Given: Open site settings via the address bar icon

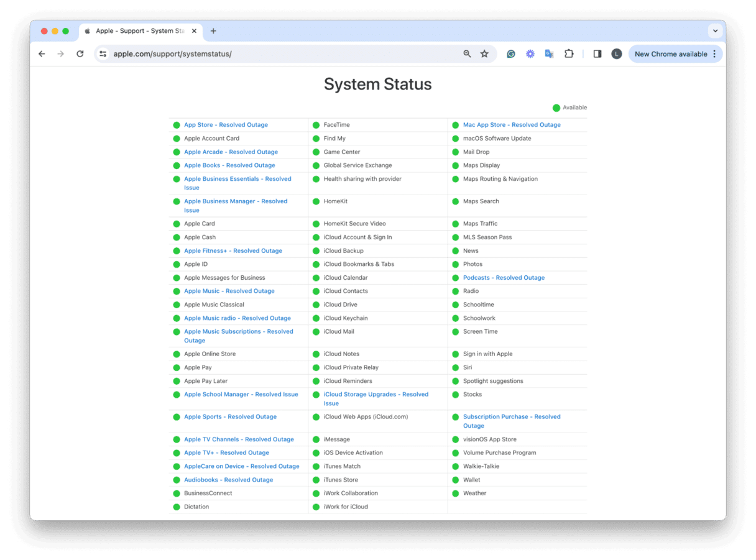Looking at the screenshot, I should tap(103, 54).
